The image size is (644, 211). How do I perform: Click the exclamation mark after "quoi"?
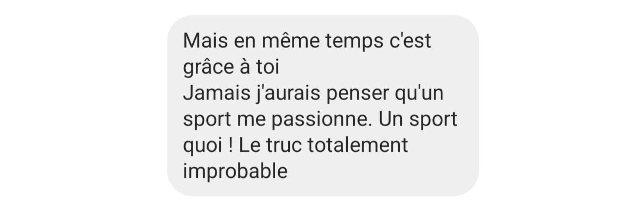(231, 145)
